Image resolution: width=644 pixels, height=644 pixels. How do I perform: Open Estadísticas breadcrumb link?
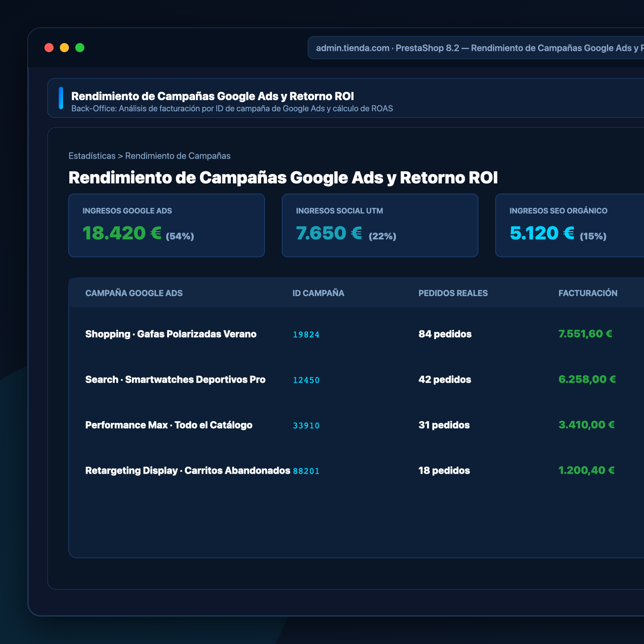92,156
